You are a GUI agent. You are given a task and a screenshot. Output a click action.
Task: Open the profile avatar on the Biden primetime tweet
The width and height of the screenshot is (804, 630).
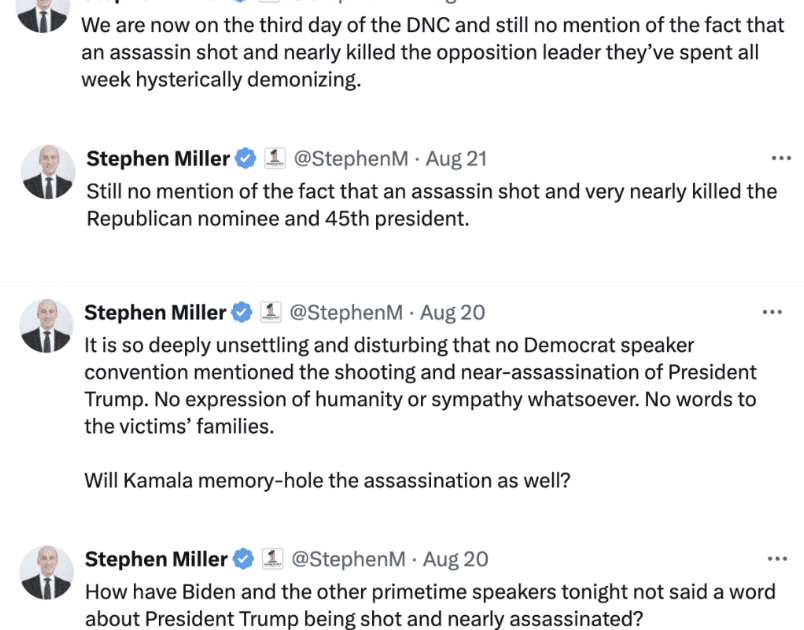pyautogui.click(x=46, y=573)
